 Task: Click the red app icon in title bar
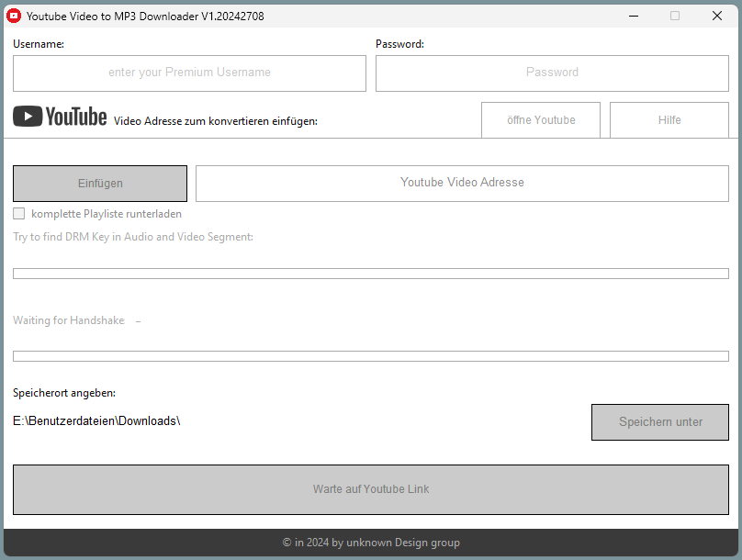(14, 17)
